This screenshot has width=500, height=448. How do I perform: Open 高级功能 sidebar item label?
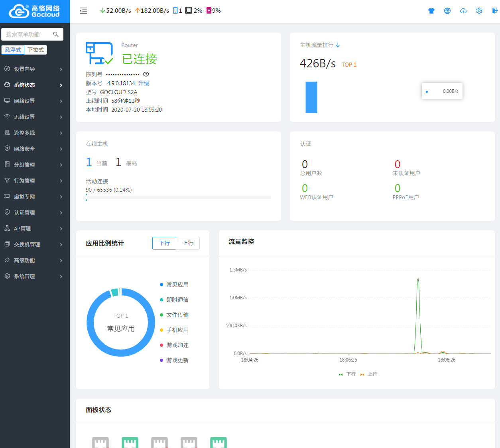24,260
